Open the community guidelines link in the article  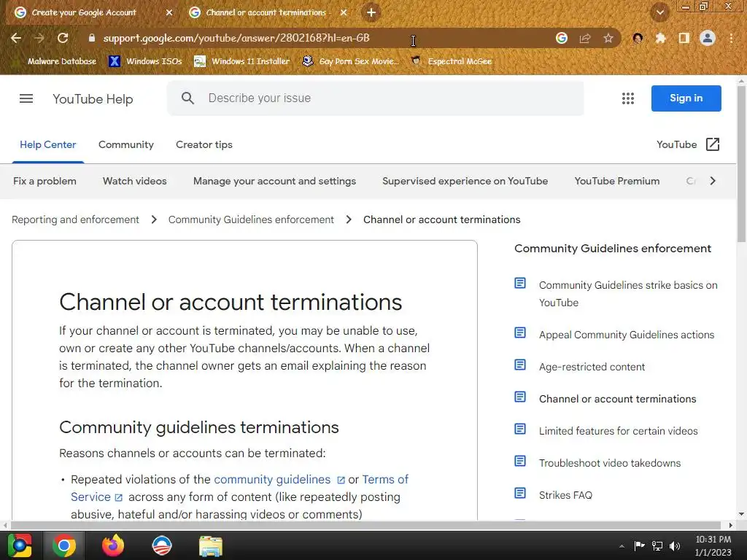(x=272, y=480)
